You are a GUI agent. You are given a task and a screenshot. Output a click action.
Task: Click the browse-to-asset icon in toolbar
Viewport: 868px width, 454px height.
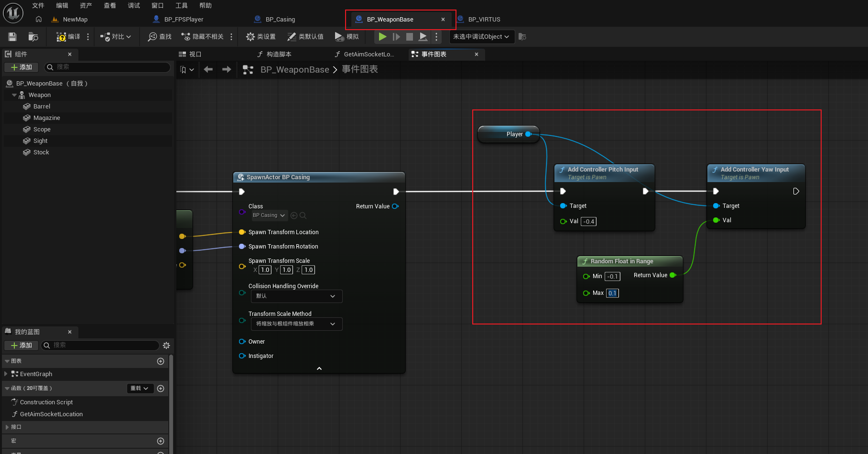[x=33, y=37]
